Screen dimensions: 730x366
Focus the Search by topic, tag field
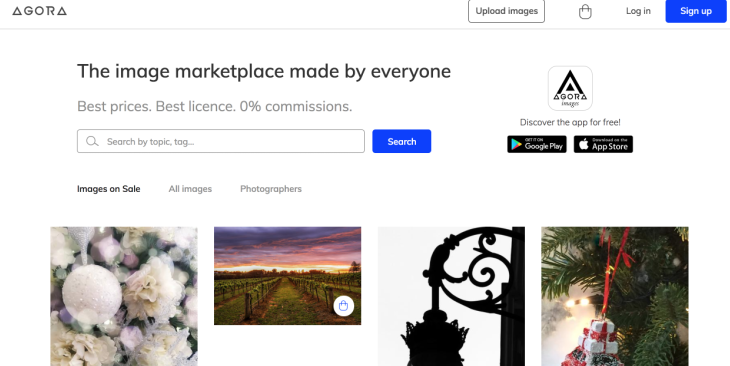[221, 141]
